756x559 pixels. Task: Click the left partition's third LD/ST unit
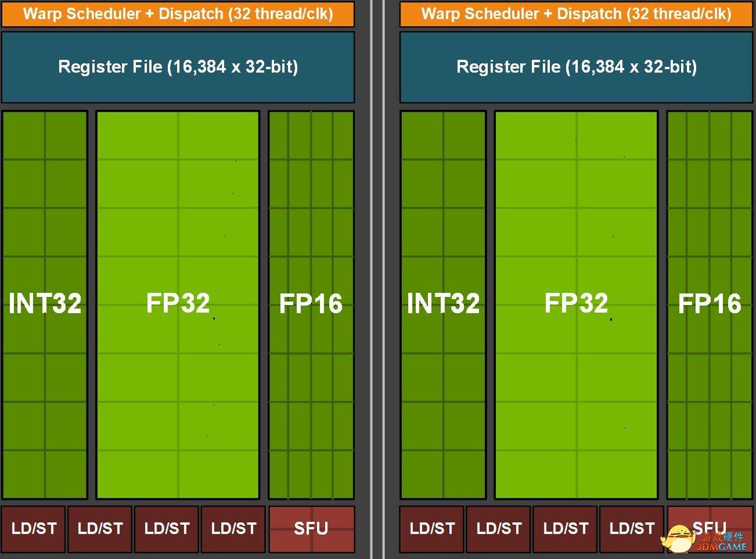click(167, 529)
